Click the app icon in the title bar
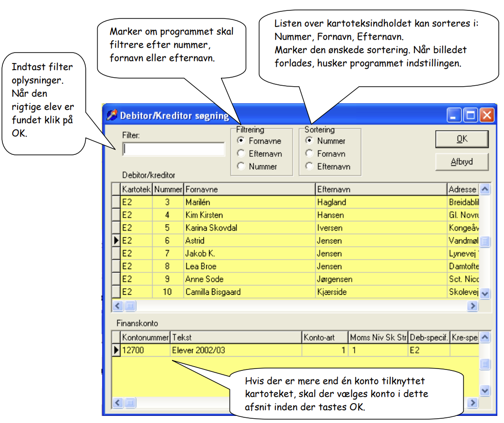Viewport: 504px width, 423px height. (x=112, y=115)
